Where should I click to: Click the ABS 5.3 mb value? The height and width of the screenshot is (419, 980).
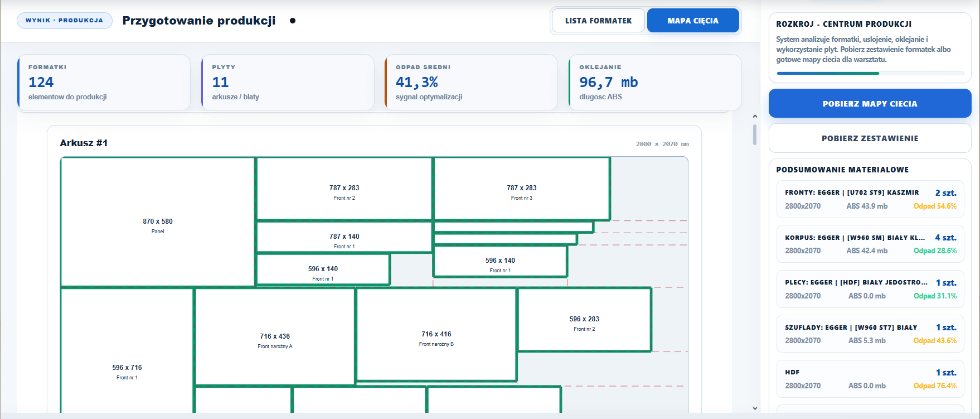[867, 340]
